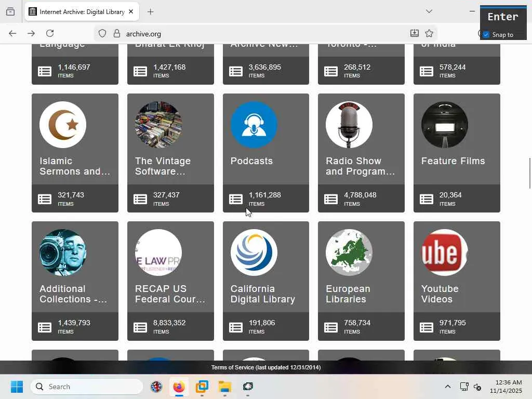Open RECAP US Federal Cour... title
The height and width of the screenshot is (399, 532).
click(170, 294)
